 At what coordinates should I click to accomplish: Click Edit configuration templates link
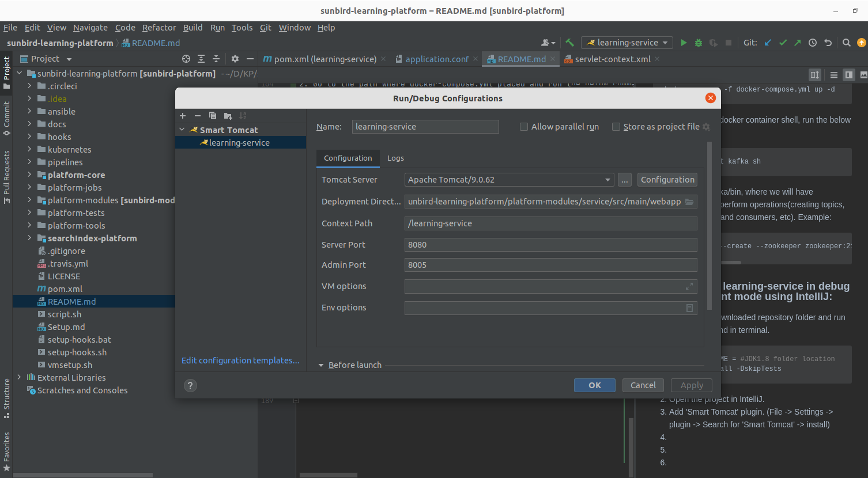(x=240, y=361)
